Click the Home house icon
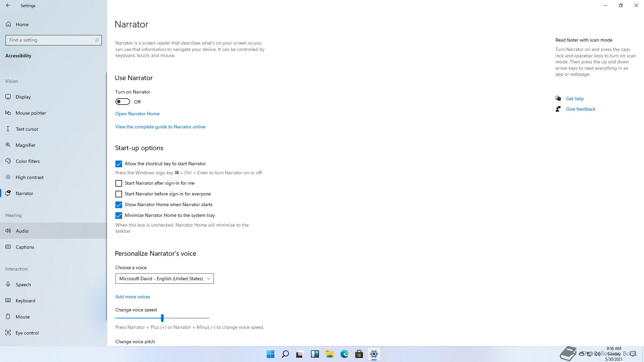644x362 pixels. 8,24
